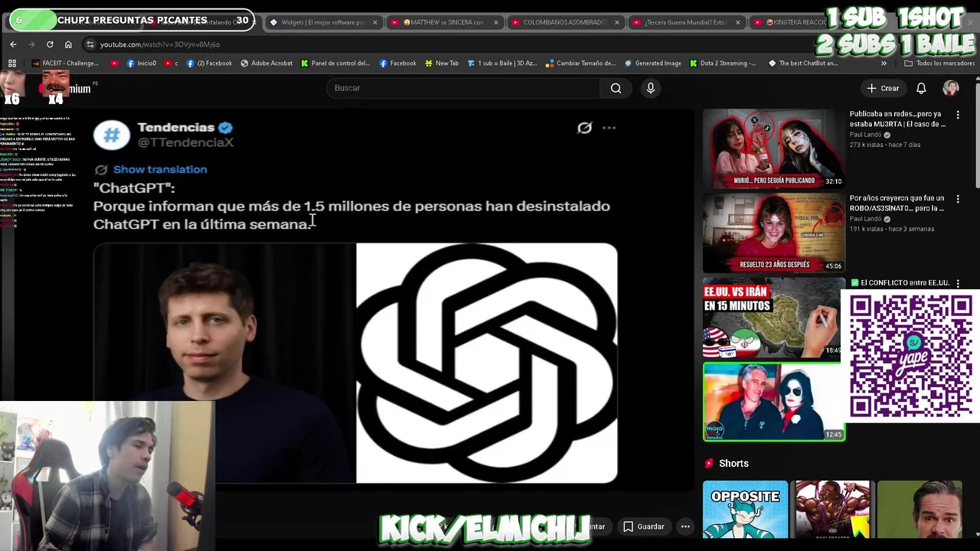Close the MATTHEW se SINCERA tab
The image size is (980, 551).
click(x=496, y=22)
